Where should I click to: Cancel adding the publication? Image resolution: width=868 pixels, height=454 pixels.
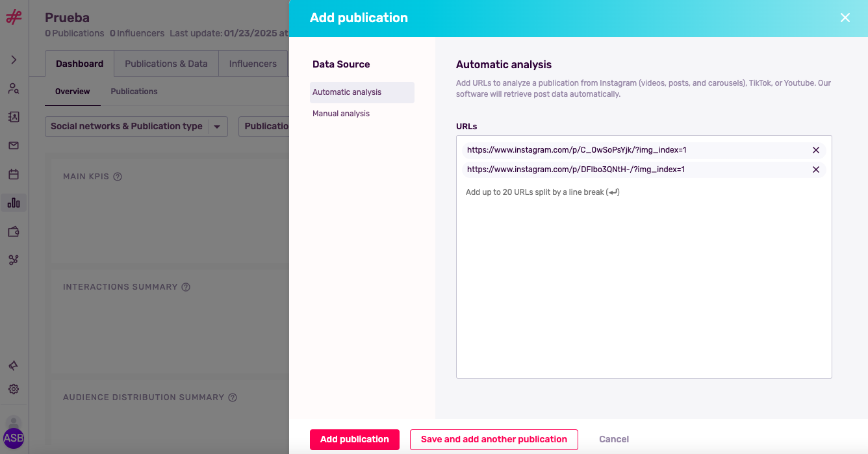tap(614, 439)
